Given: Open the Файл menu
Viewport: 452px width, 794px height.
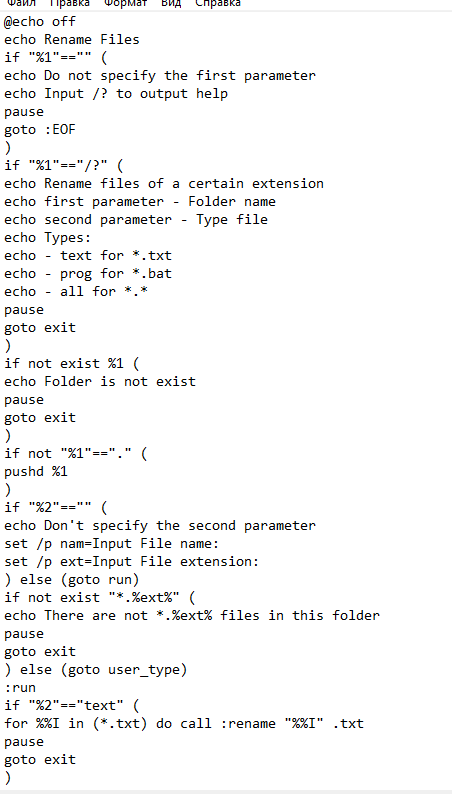Looking at the screenshot, I should (x=20, y=3).
